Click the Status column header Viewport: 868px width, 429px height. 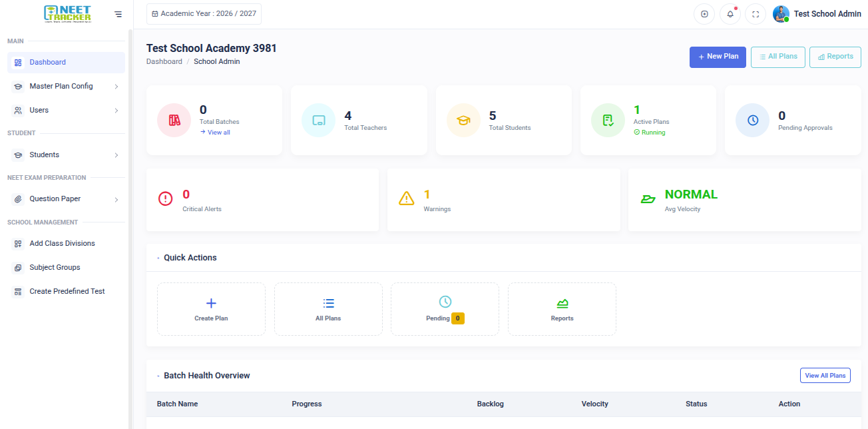[x=696, y=404]
